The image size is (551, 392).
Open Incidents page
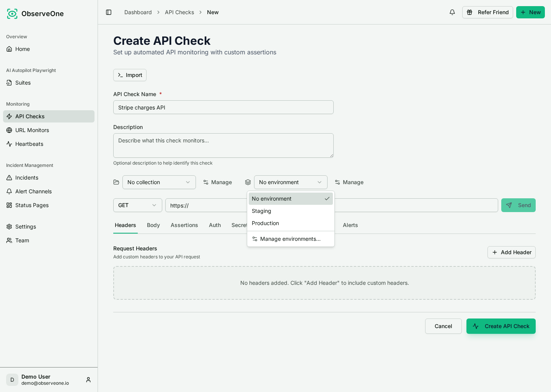[49, 178]
